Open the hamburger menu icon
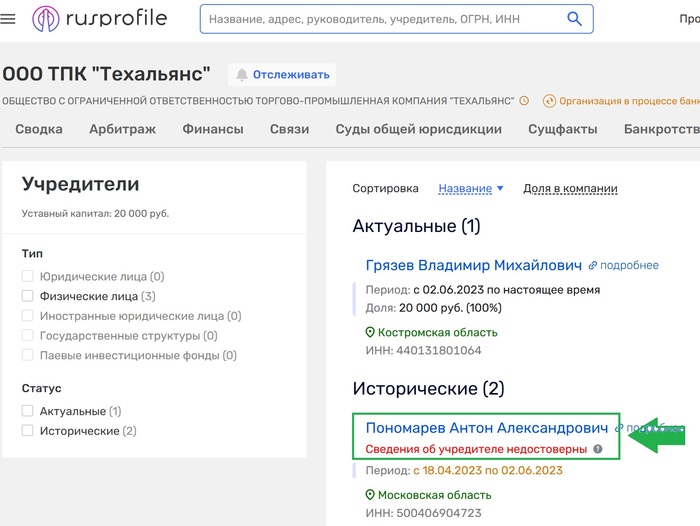 coord(8,19)
